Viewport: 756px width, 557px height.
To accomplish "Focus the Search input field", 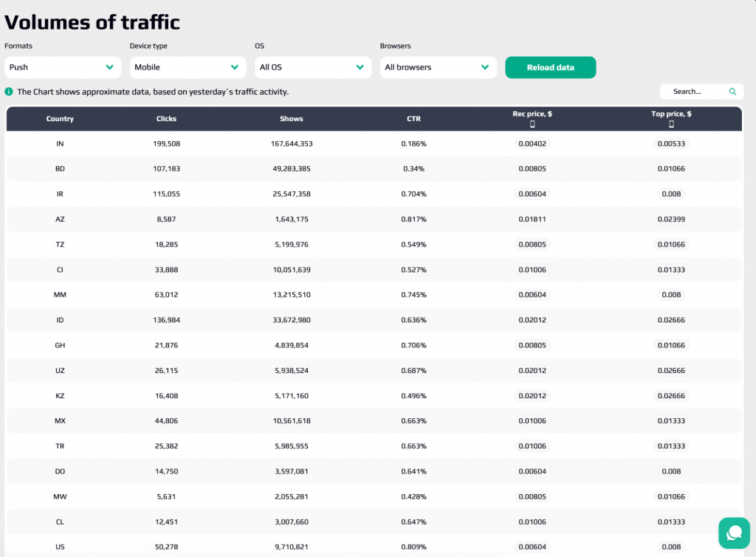I will [x=701, y=92].
